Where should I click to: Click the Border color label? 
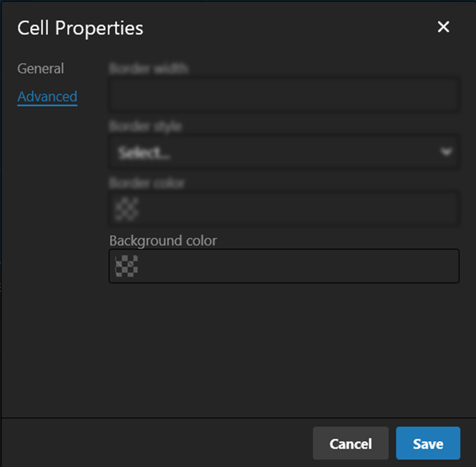(x=147, y=183)
